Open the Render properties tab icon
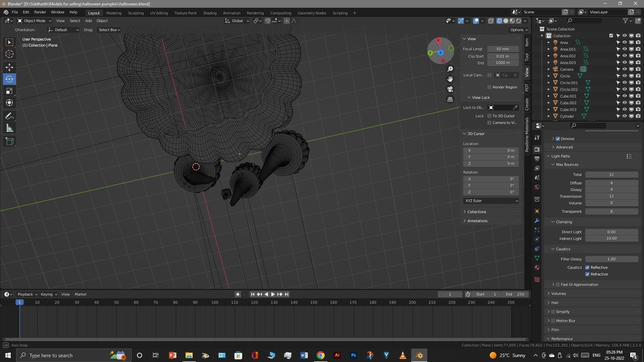Viewport: 644px width, 362px height. 537,149
